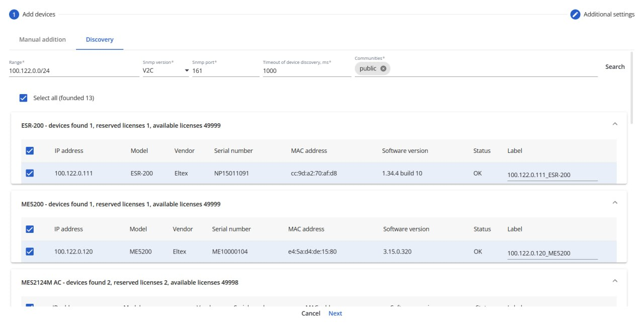Toggle the ME5200 table header checkbox

(x=30, y=229)
